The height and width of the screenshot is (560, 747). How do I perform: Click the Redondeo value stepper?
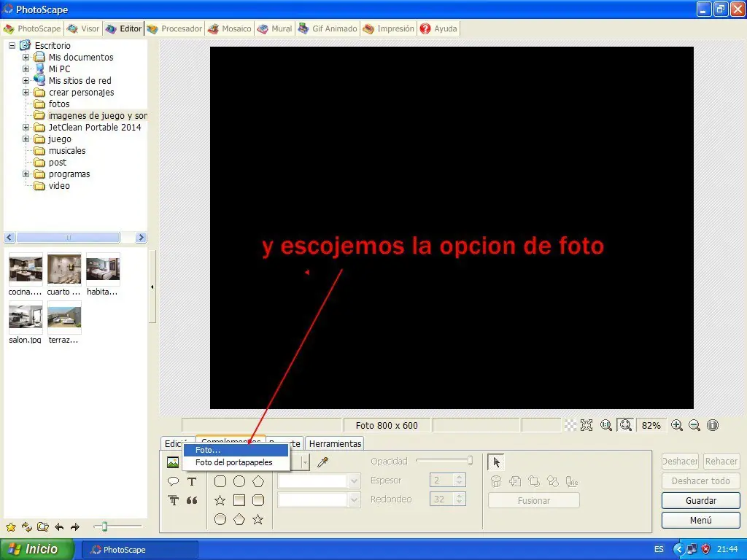coord(459,499)
